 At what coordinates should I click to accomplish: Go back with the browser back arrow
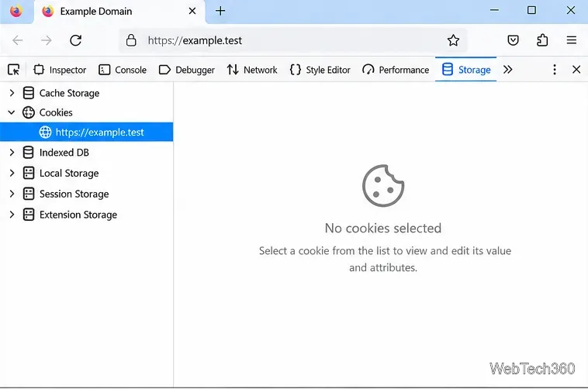[x=18, y=40]
